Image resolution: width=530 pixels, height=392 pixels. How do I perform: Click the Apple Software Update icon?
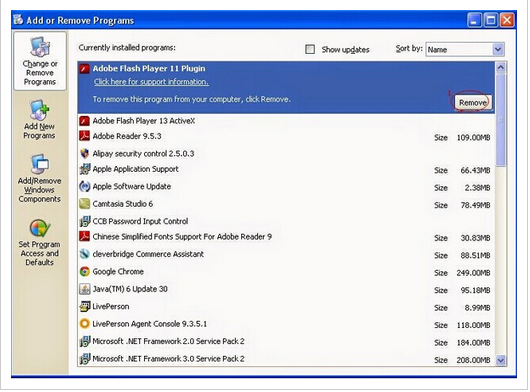(85, 187)
